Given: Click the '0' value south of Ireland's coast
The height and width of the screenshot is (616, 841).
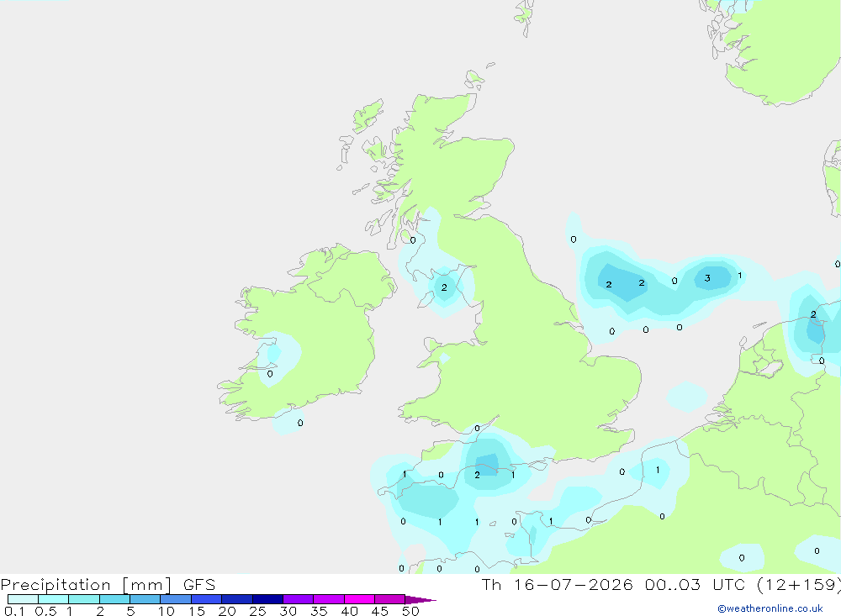Looking at the screenshot, I should point(300,423).
